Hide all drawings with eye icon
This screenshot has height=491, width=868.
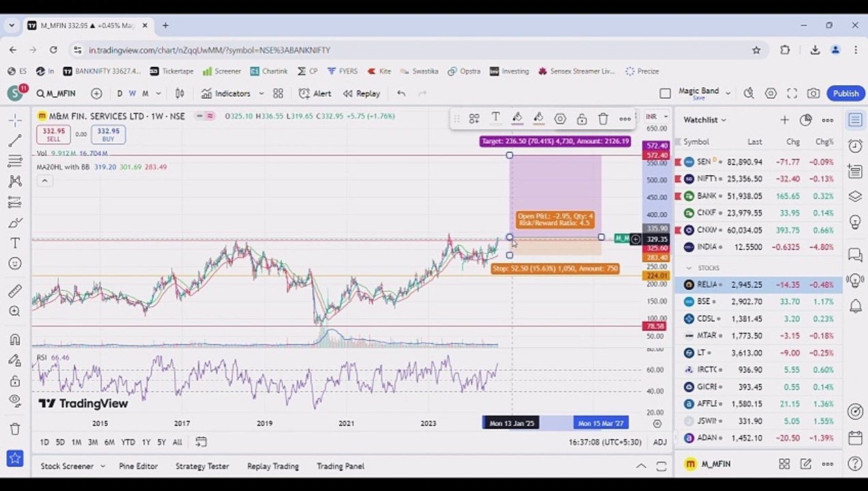point(14,401)
